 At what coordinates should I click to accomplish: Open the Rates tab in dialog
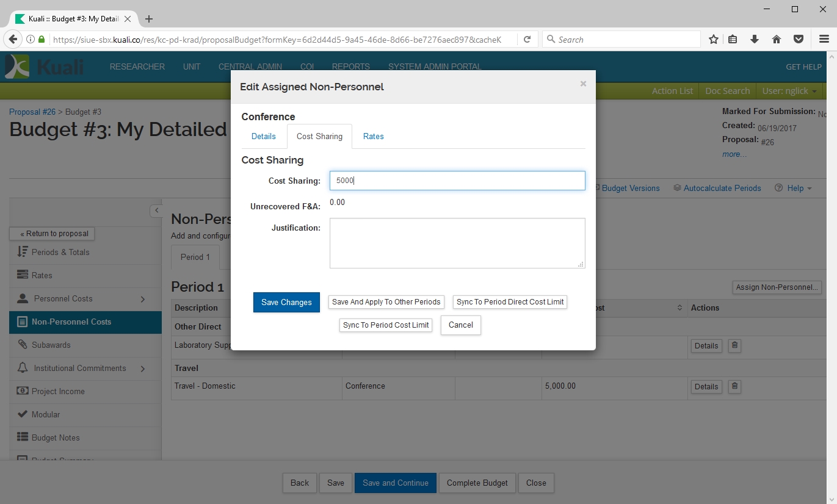coord(373,136)
